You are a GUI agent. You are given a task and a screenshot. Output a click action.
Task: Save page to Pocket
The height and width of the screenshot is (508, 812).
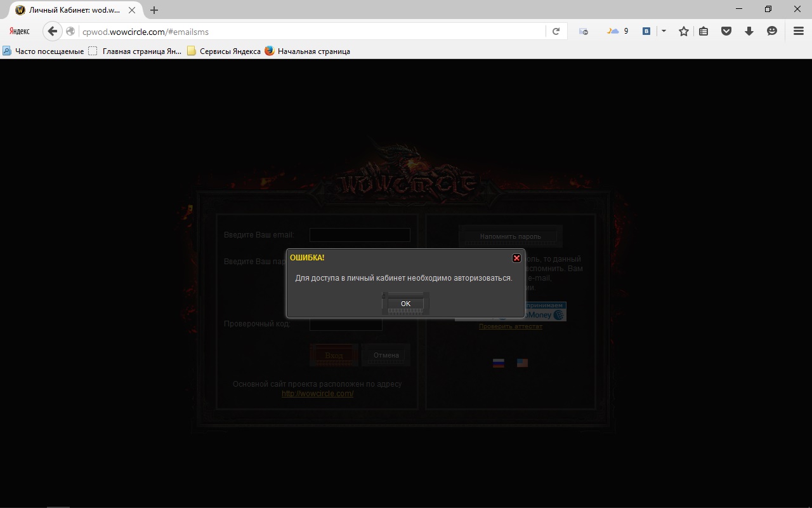click(726, 31)
